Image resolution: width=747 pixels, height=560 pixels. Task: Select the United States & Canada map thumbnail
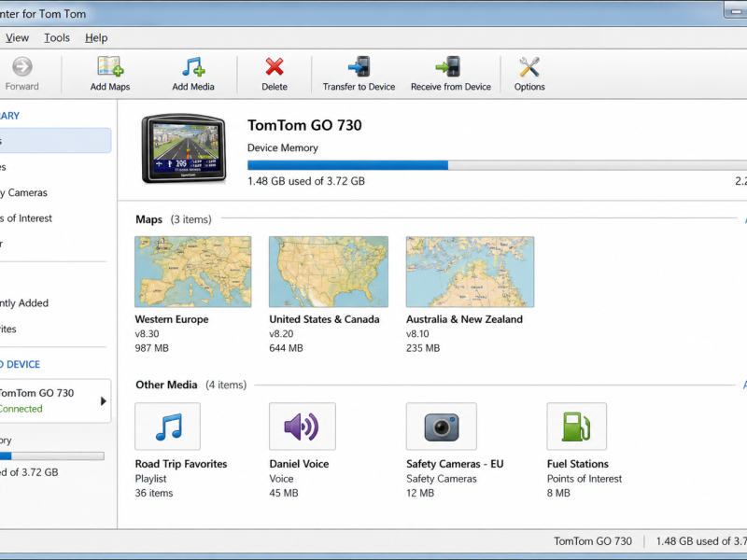(x=329, y=272)
